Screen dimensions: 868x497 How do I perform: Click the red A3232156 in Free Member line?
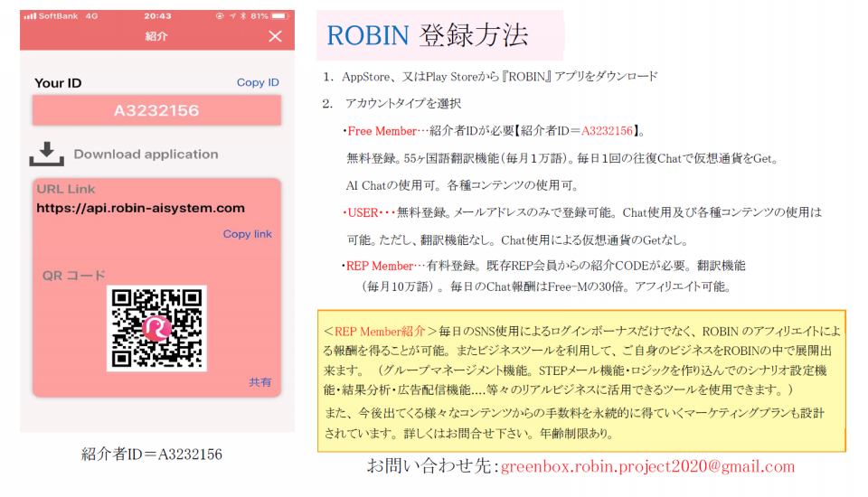click(x=607, y=131)
